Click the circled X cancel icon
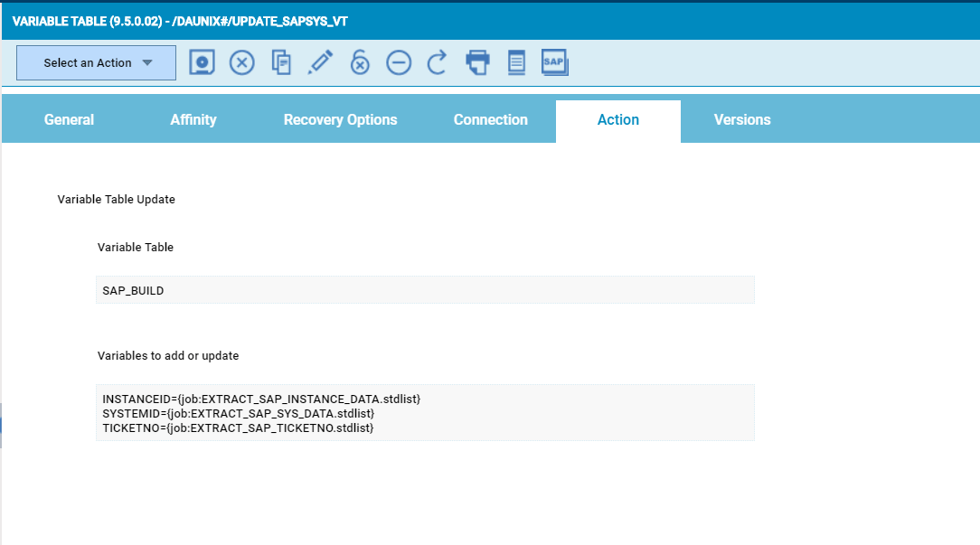This screenshot has width=980, height=545. pyautogui.click(x=241, y=62)
